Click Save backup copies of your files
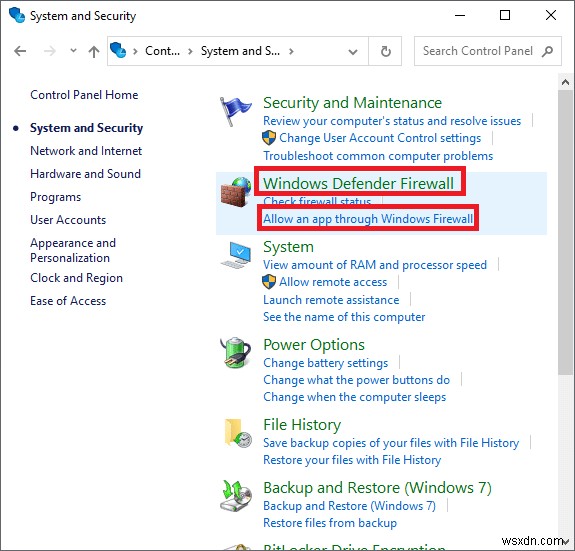575x551 pixels. (391, 443)
